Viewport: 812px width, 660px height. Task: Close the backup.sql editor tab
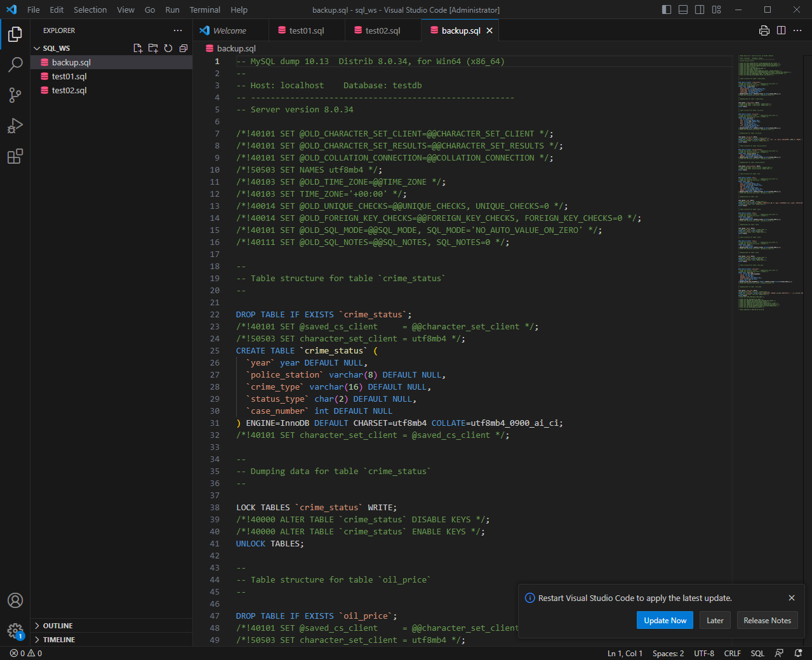coord(489,30)
